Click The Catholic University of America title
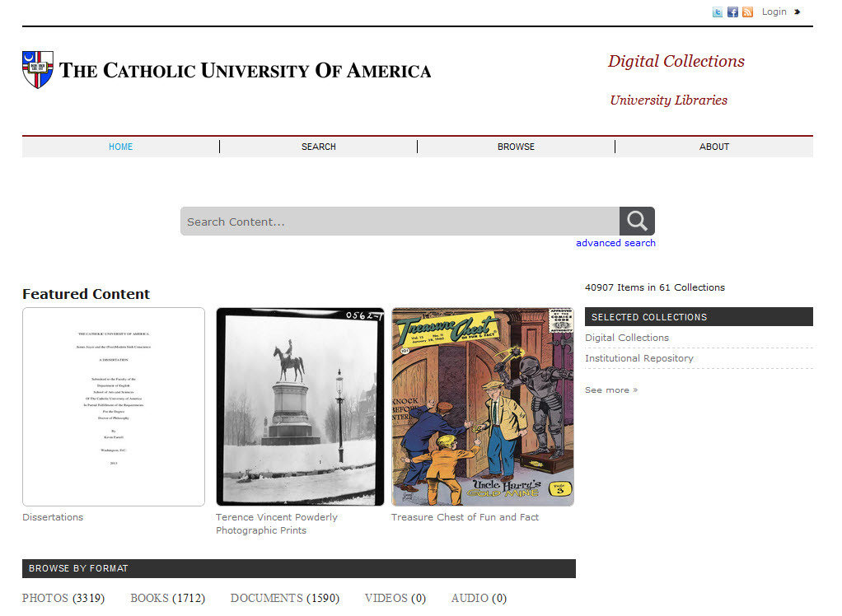The image size is (842, 616). [x=245, y=70]
